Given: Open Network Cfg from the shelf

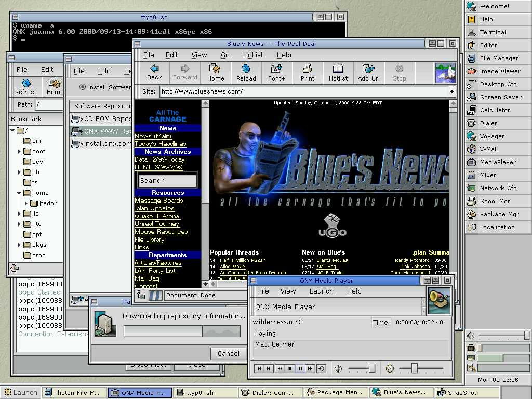Looking at the screenshot, I should [x=498, y=188].
